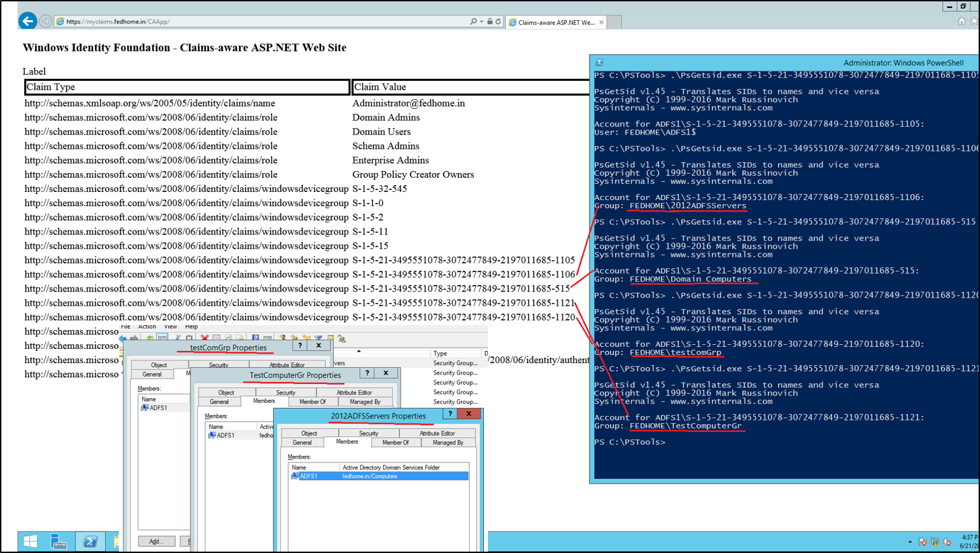This screenshot has width=980, height=553.
Task: Go back with the browser Back arrow
Action: coord(28,21)
